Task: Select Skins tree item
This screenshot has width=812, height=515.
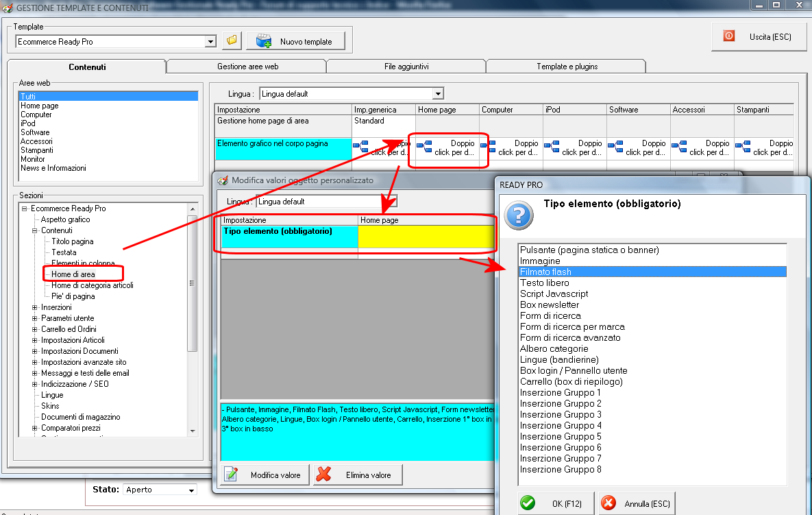Action: (x=50, y=406)
